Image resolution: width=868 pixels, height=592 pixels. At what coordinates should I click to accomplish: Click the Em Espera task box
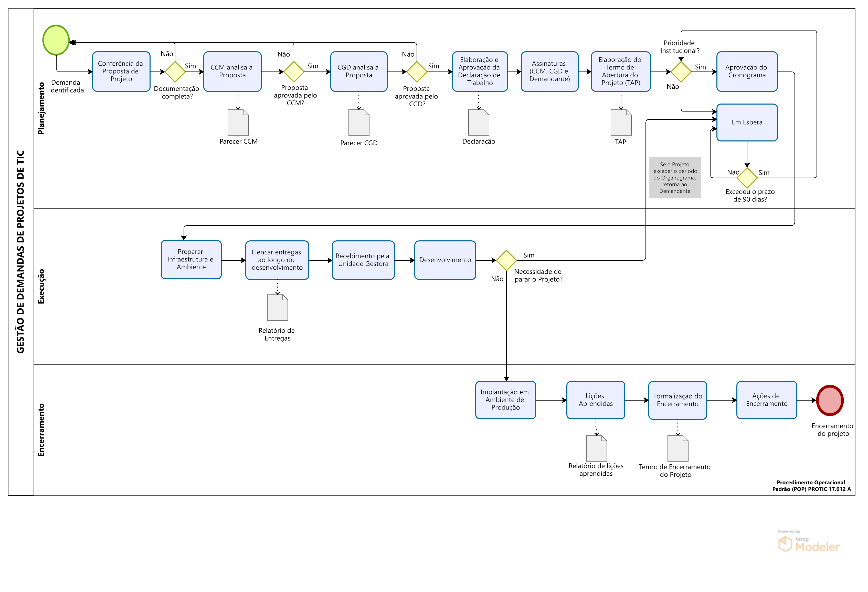pos(747,123)
